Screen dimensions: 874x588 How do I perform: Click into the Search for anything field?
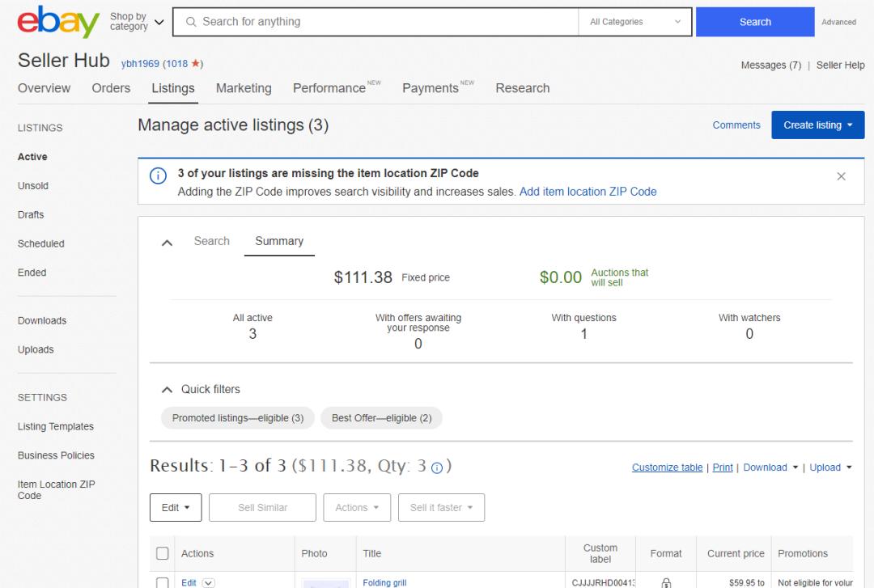point(380,22)
